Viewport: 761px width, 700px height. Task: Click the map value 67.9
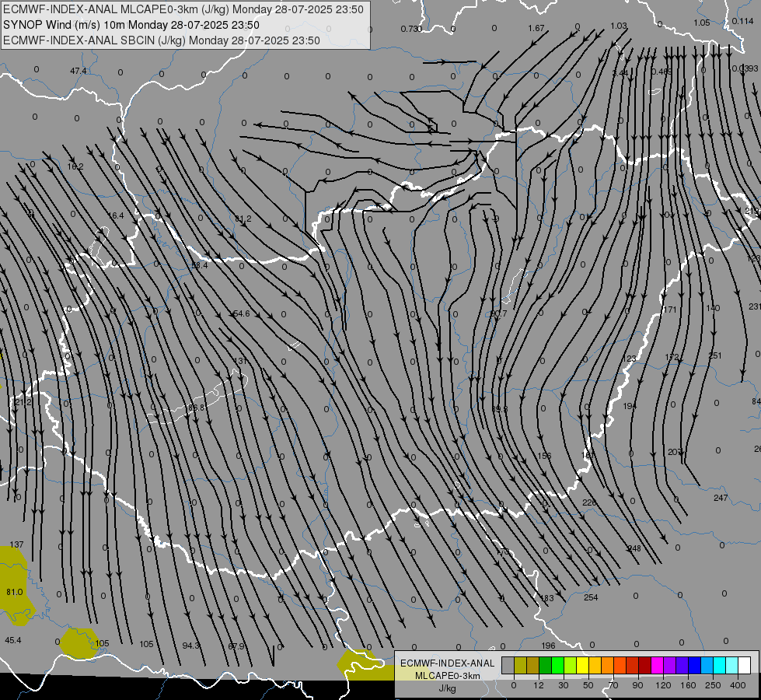coord(236,646)
